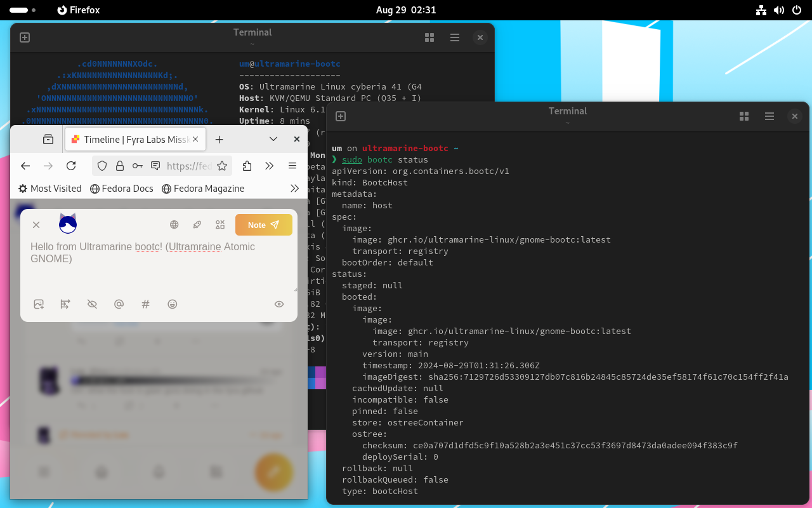Click the rocket icon in note composer
The image size is (812, 508).
click(x=197, y=225)
